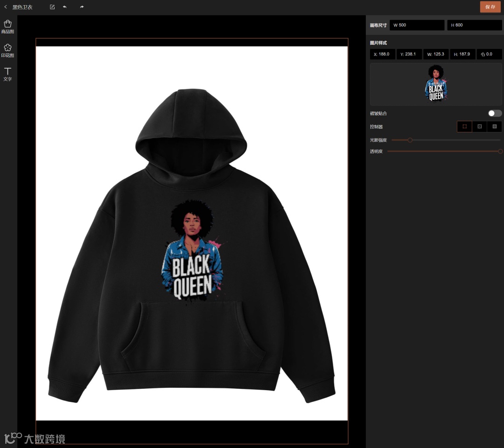Viewport: 504px width, 448px height.
Task: Redo the last undone action
Action: tap(82, 7)
